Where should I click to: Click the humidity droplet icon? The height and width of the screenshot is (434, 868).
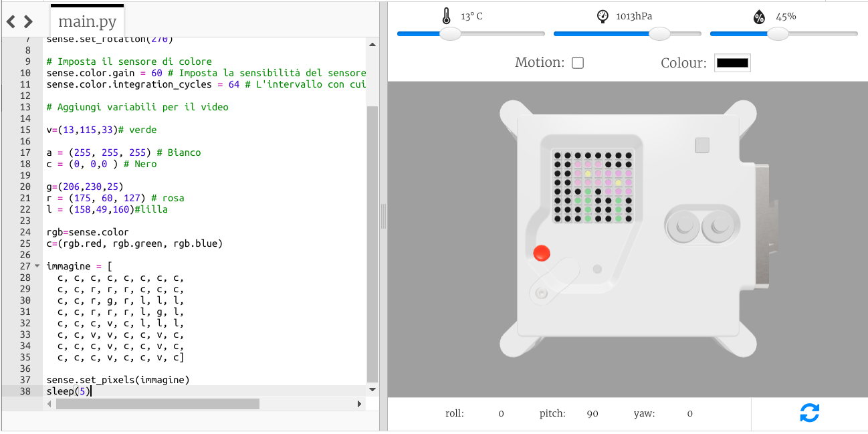(759, 17)
